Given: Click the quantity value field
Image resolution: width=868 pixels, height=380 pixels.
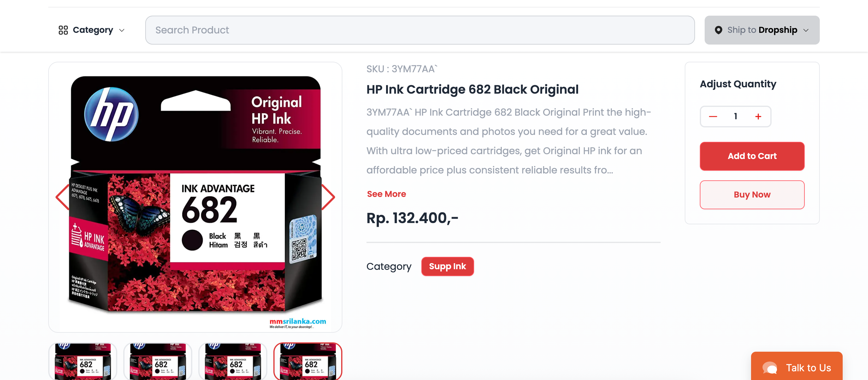Looking at the screenshot, I should (735, 117).
